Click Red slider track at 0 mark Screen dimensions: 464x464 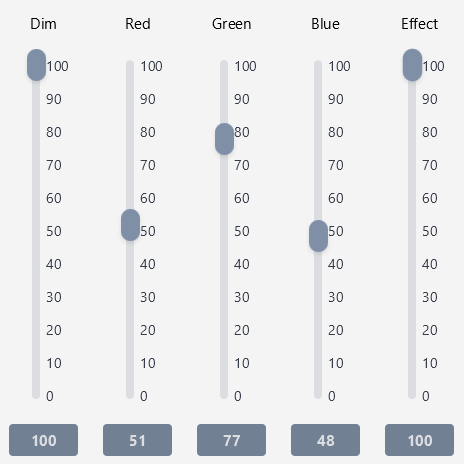tap(130, 395)
